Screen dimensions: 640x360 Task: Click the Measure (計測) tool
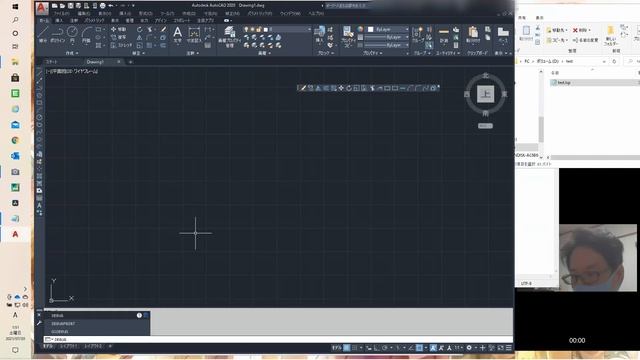444,35
